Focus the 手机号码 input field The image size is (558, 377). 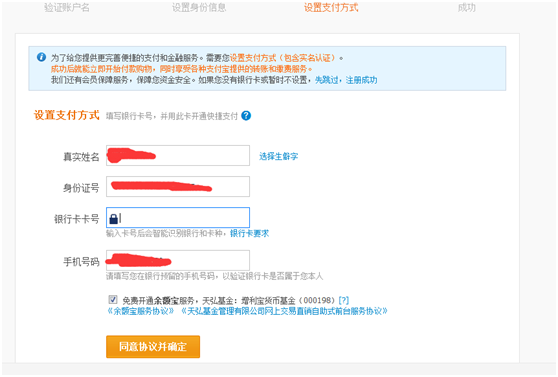click(178, 260)
